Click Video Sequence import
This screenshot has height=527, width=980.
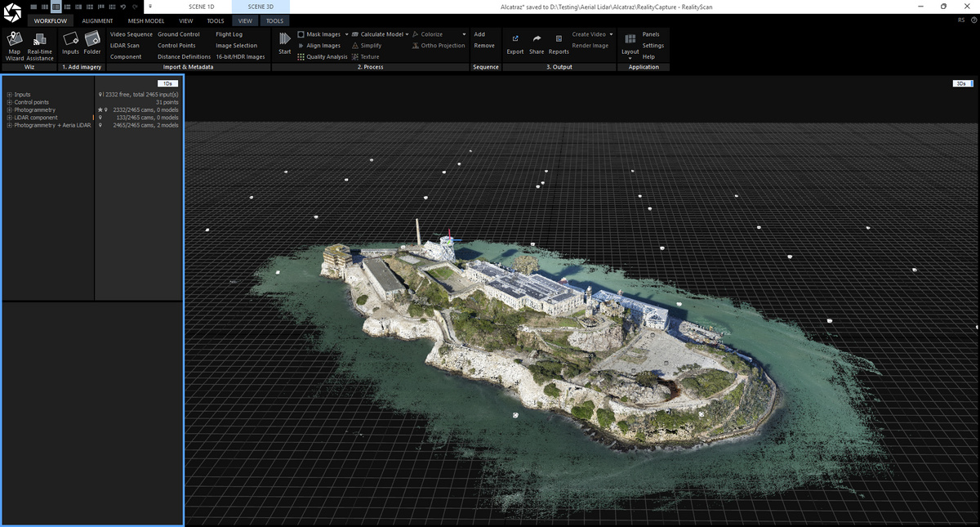coord(131,34)
